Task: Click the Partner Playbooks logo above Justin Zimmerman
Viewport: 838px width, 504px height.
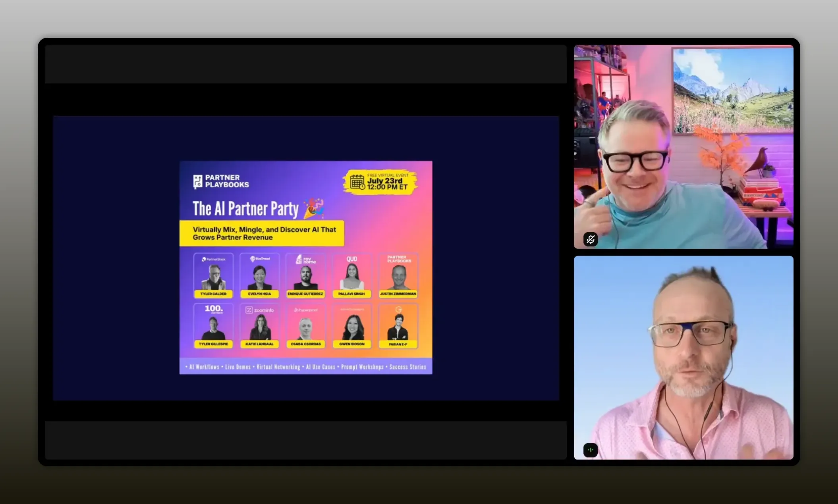Action: [398, 259]
